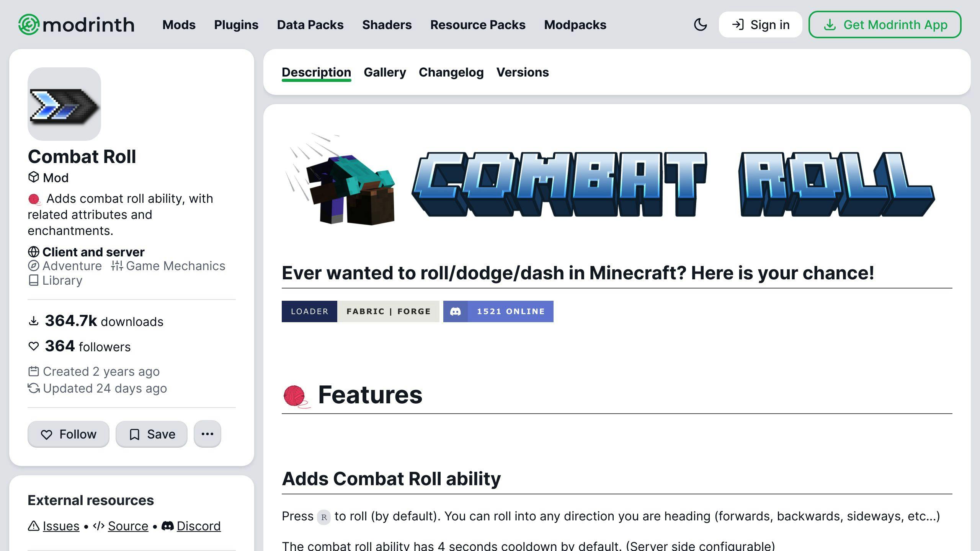
Task: View the Versions tab
Action: (x=523, y=72)
